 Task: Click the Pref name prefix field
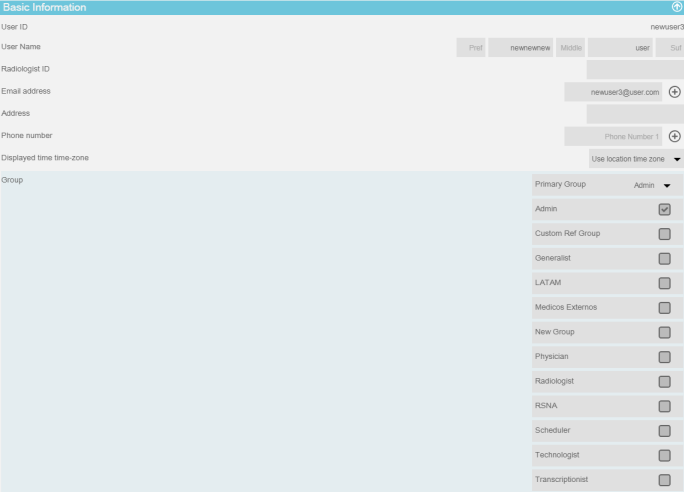pos(470,48)
